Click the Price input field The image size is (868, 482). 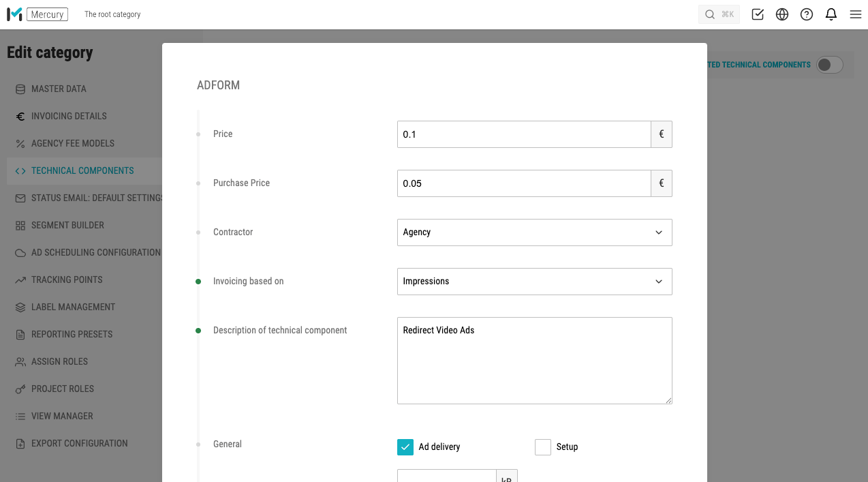(x=524, y=134)
